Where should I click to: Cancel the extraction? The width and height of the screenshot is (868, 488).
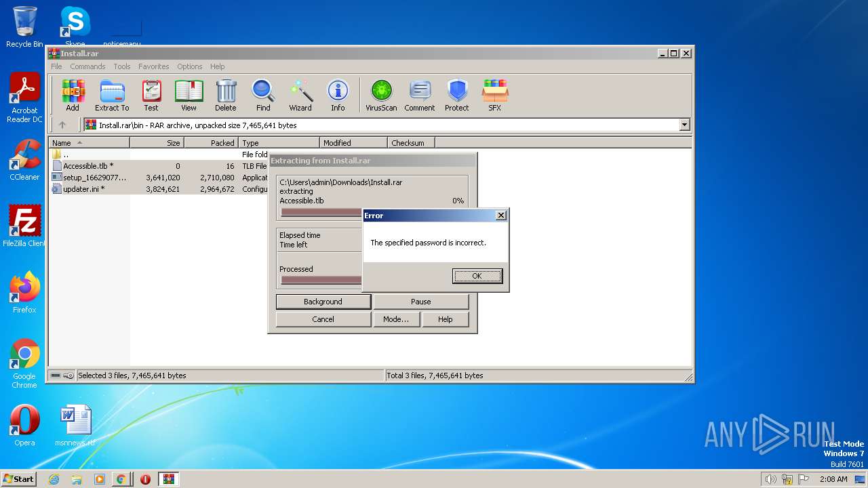[323, 319]
